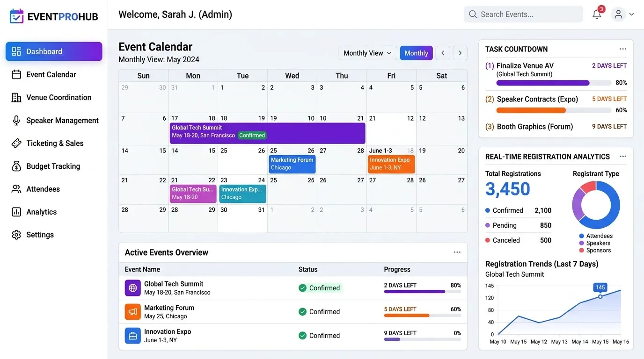Click inside the Search Events field
The image size is (644, 359).
click(523, 14)
